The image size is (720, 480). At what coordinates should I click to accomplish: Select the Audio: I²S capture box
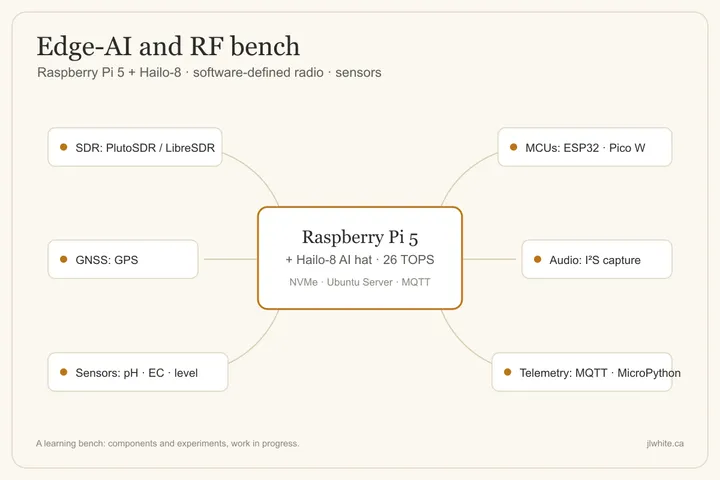click(x=597, y=259)
